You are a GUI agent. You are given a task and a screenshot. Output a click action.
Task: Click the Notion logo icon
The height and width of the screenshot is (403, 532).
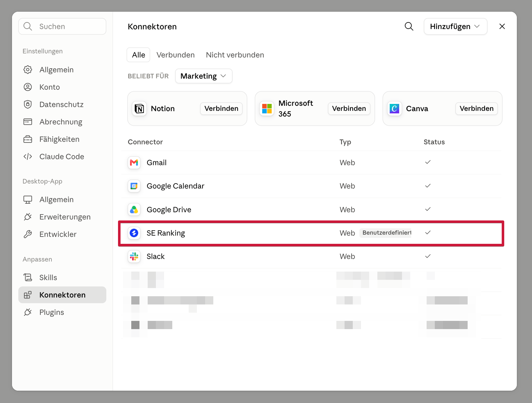[x=139, y=109]
